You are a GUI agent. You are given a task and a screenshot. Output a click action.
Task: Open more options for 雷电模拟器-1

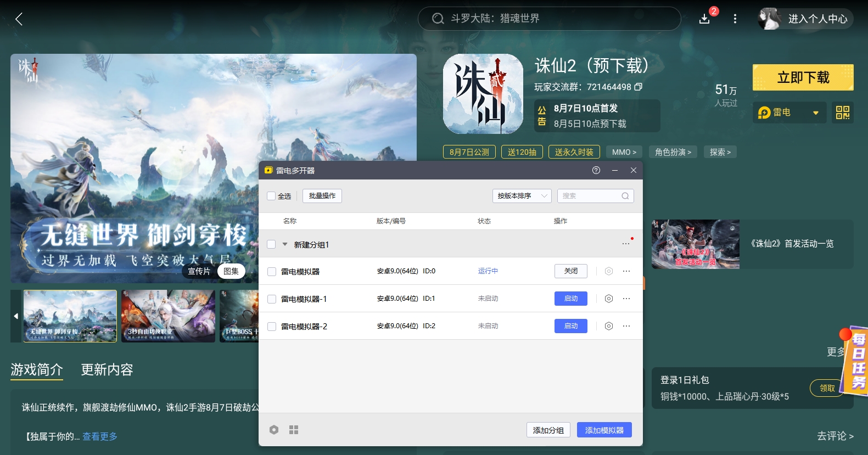(626, 299)
